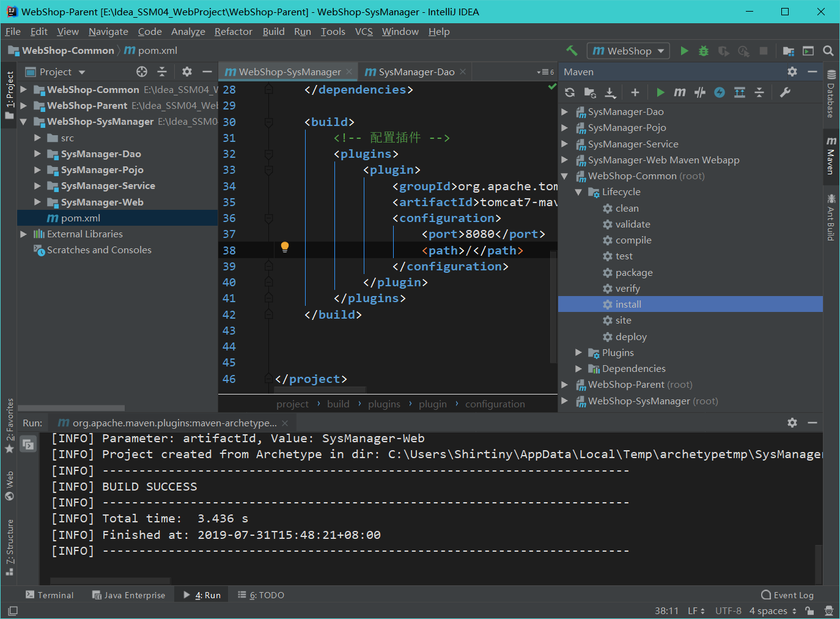This screenshot has height=619, width=840.
Task: Expand Dependencies node in Maven panel
Action: pyautogui.click(x=578, y=368)
